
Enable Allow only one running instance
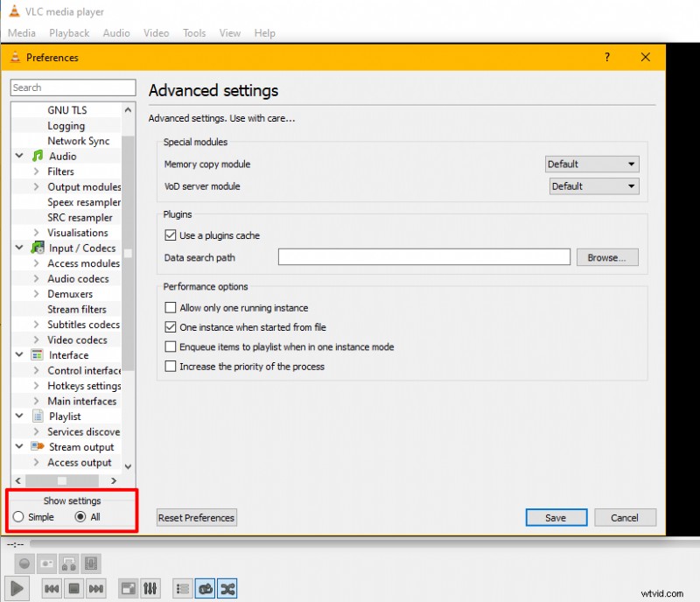coord(170,307)
